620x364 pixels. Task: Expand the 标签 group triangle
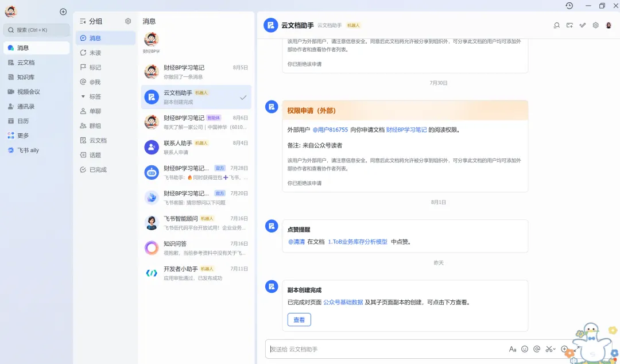[83, 96]
